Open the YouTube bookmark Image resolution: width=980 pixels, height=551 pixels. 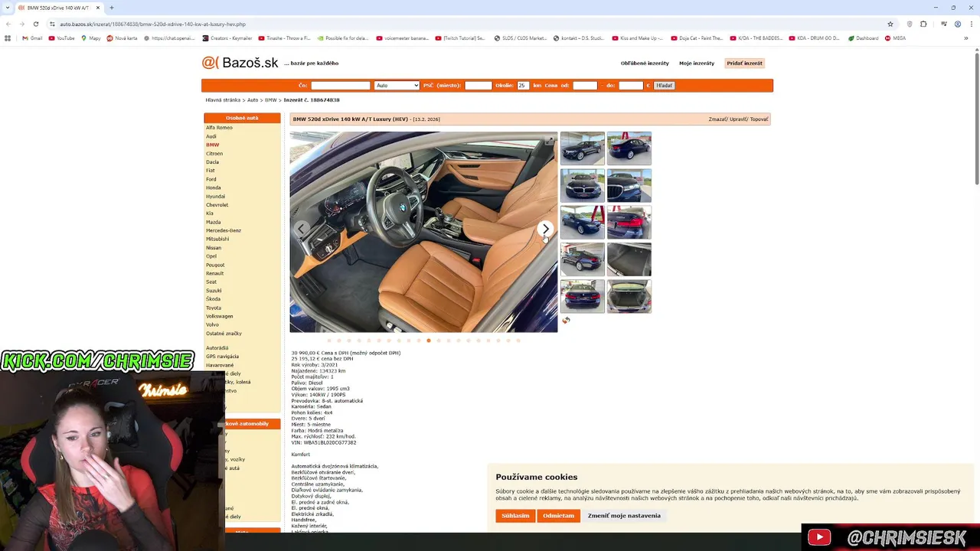point(62,38)
